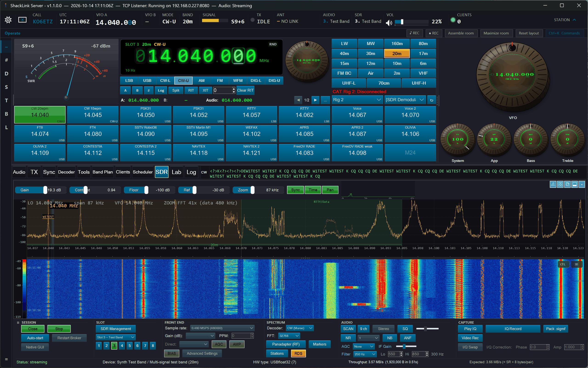Switch to the Band Plan tab
The width and height of the screenshot is (588, 368).
click(x=102, y=172)
